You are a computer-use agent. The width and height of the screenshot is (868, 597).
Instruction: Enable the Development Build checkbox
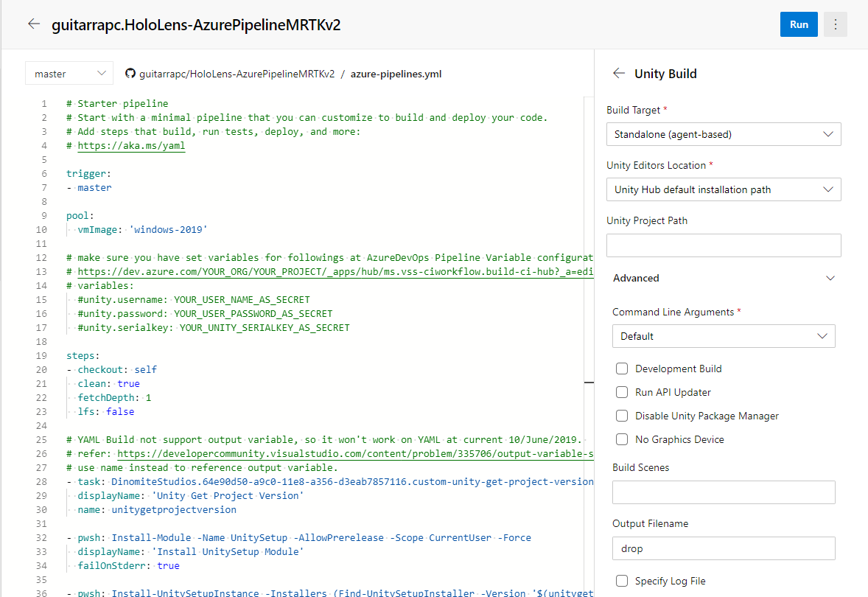pos(622,369)
